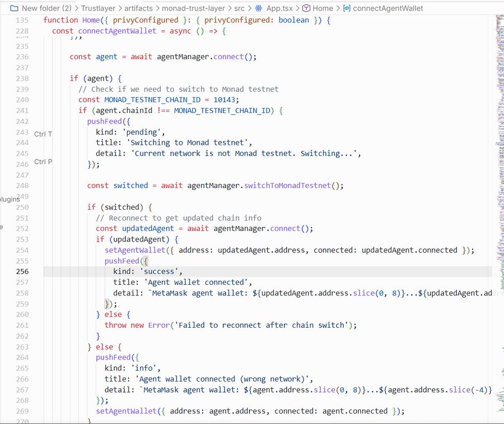504x424 pixels.
Task: Click 'MONAD_TESTNET_CHAIN_ID = 10143' on line 240
Action: click(170, 100)
